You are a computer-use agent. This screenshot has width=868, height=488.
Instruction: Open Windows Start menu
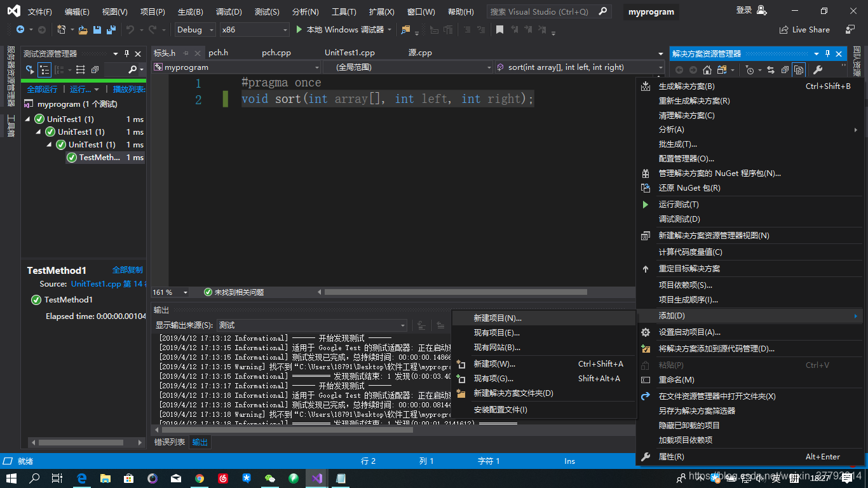pos(11,478)
